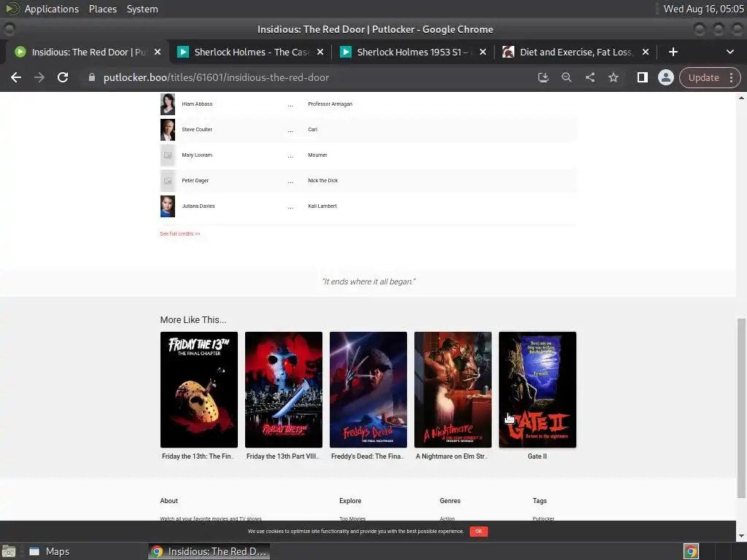Open the See full credits link

coord(180,234)
